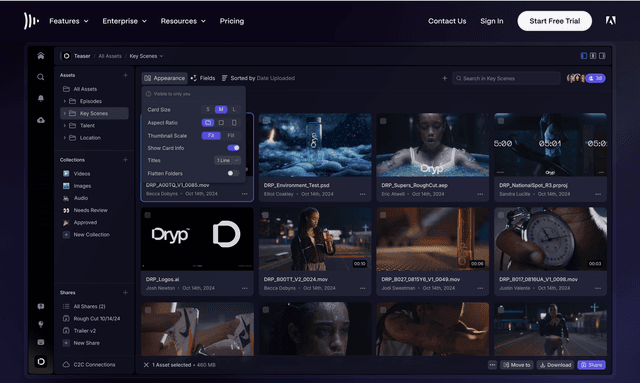Choose the square aspect ratio option

[x=221, y=122]
